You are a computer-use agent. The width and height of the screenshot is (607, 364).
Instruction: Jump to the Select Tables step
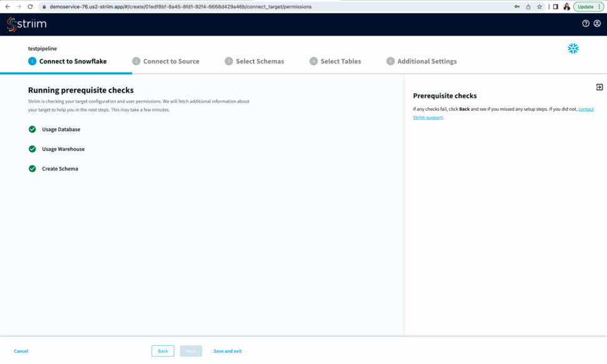click(x=340, y=61)
